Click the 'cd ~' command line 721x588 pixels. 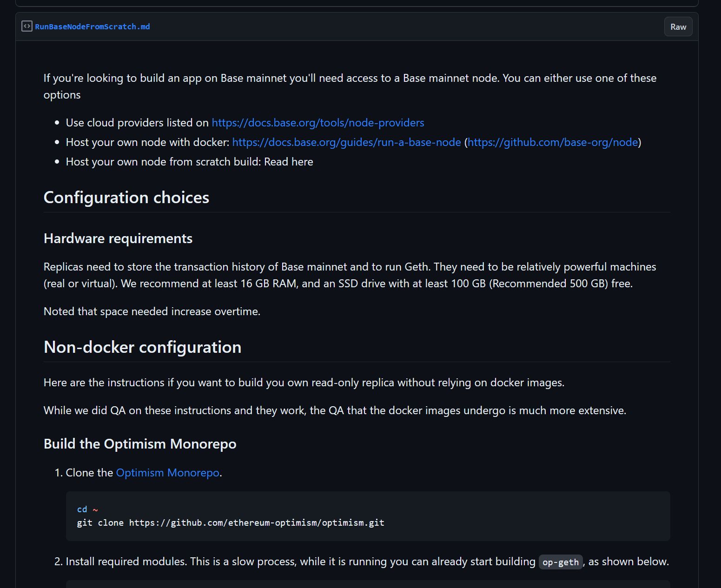(87, 509)
